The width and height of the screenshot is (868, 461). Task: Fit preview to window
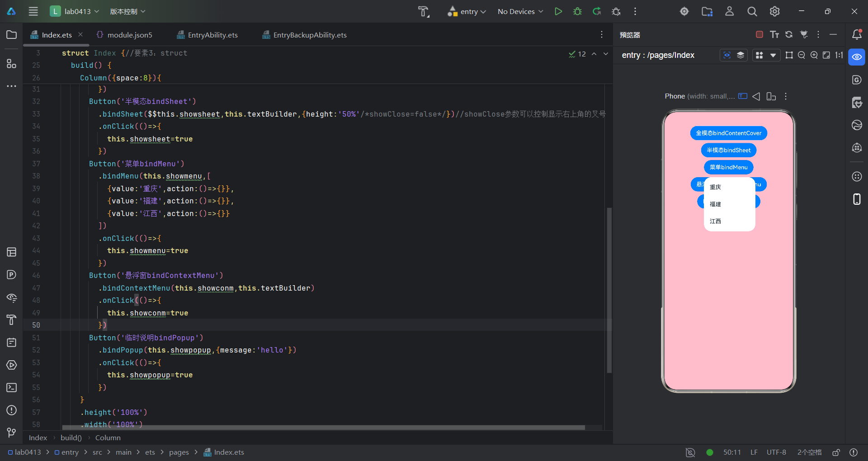pos(826,55)
